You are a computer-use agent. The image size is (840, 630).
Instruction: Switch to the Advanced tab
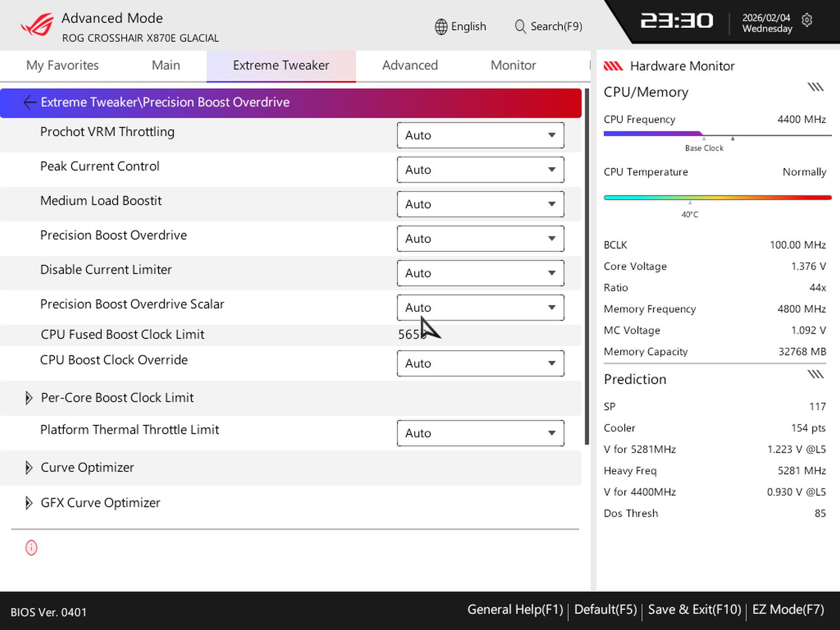(409, 65)
